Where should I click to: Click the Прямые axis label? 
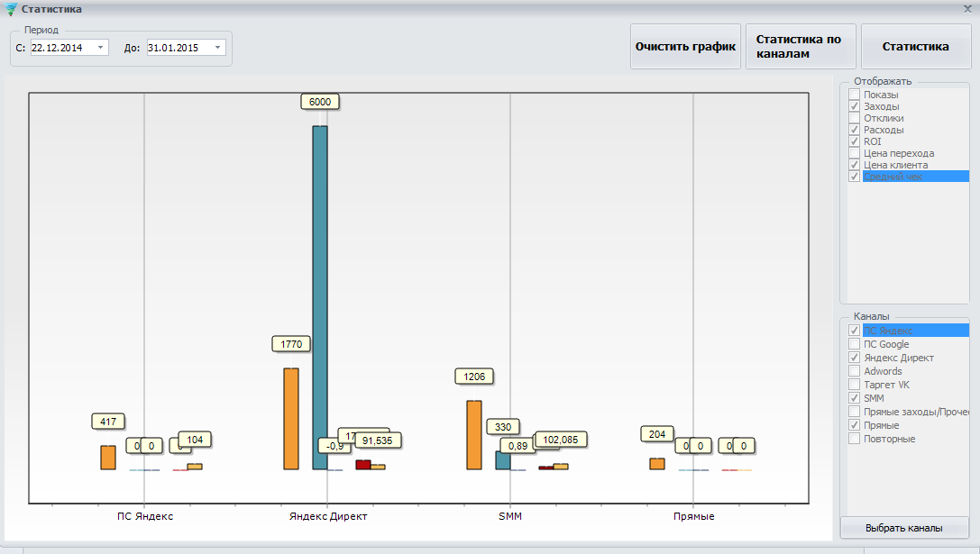coord(693,516)
